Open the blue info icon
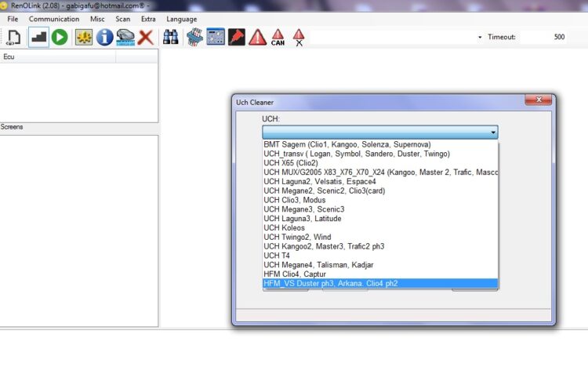588x392 pixels. pyautogui.click(x=104, y=37)
